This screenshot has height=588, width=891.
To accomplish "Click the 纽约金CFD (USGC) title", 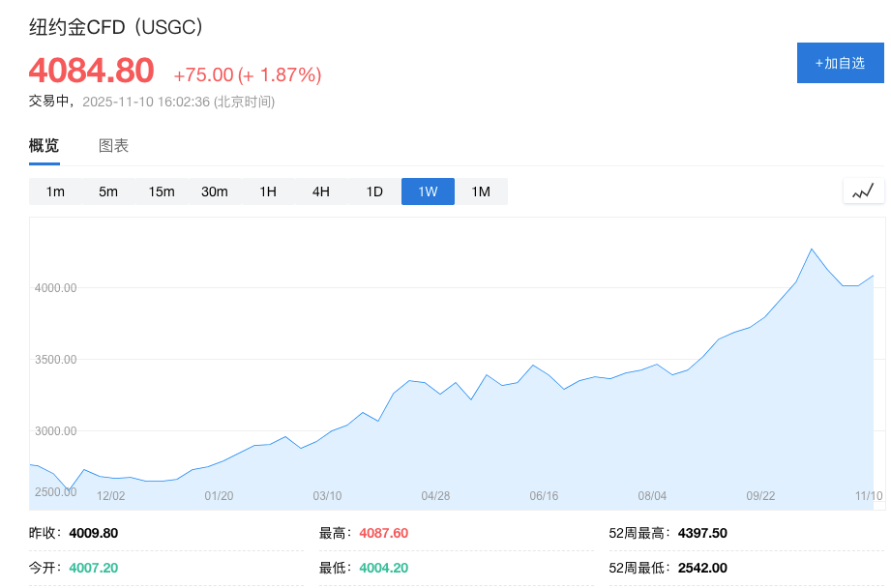I will tap(116, 27).
